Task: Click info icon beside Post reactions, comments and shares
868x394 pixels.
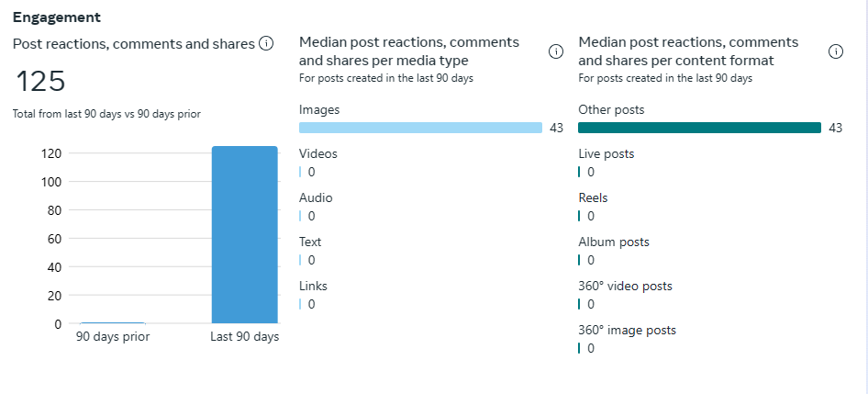Action: coord(266,43)
